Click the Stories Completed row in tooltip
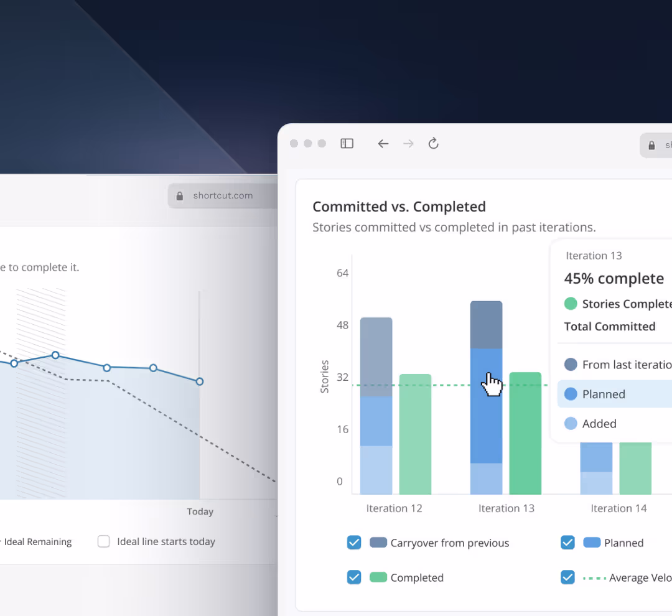The height and width of the screenshot is (616, 672). 618,304
